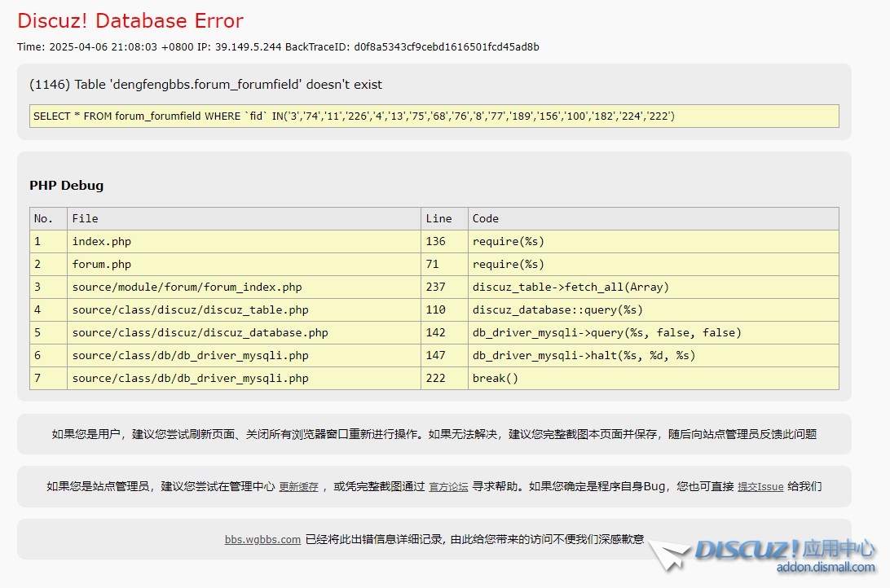Select the index.php file cell
The height and width of the screenshot is (588, 890).
click(244, 242)
